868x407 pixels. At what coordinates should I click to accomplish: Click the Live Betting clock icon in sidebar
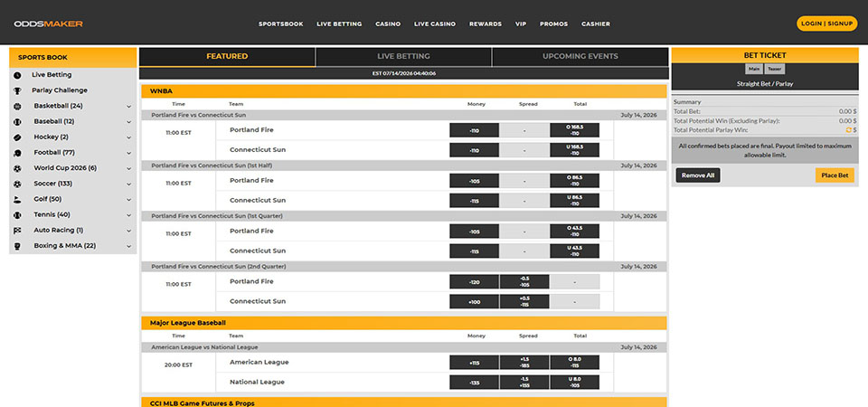point(18,75)
